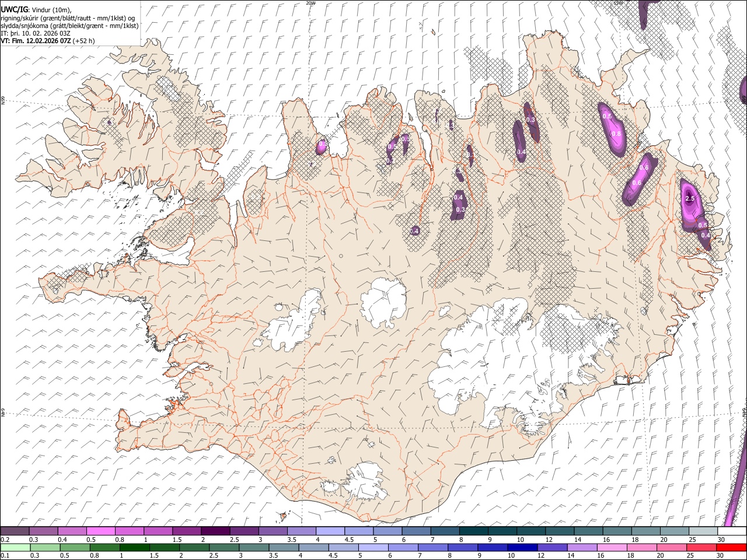
Task: Click the 0.8 precipitation value on the map
Action: point(616,134)
